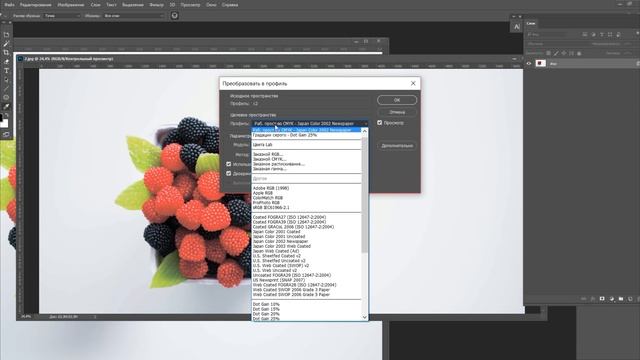Filter layers by pixel layers icon

click(585, 35)
